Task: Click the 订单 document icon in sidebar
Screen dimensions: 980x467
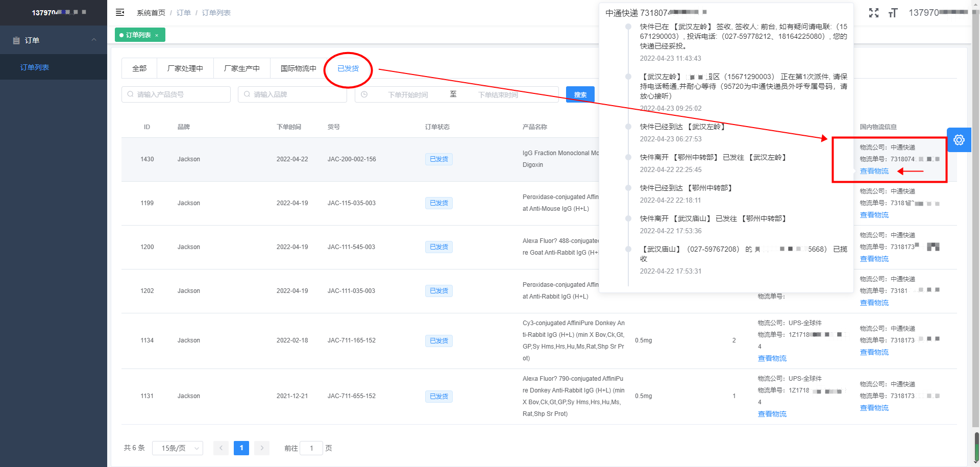Action: tap(16, 40)
